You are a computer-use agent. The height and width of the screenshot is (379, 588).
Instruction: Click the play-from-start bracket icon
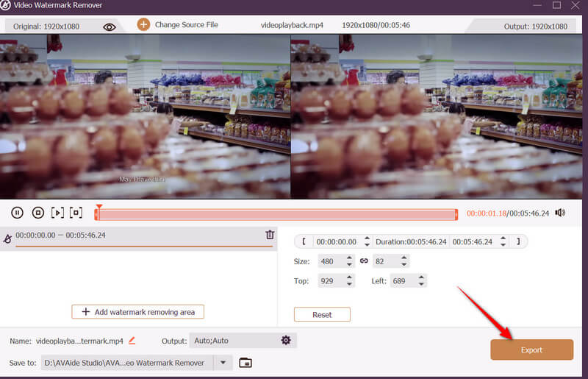57,213
